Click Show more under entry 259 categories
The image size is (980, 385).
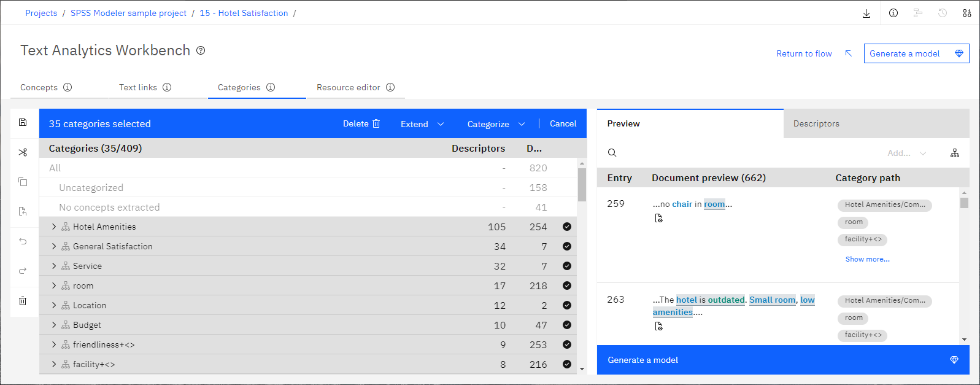[x=867, y=259]
